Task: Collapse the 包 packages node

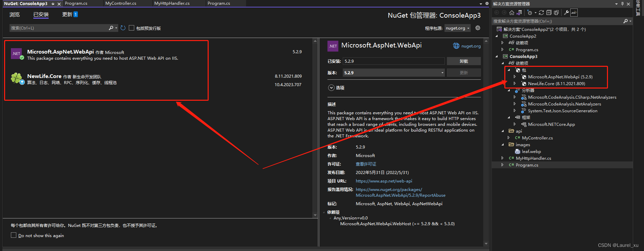Action: [509, 70]
